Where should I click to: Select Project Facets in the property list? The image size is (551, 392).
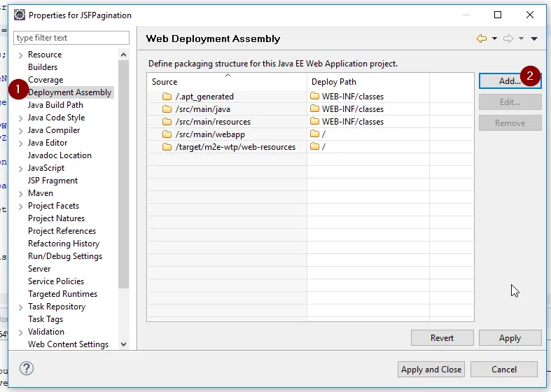pos(53,206)
